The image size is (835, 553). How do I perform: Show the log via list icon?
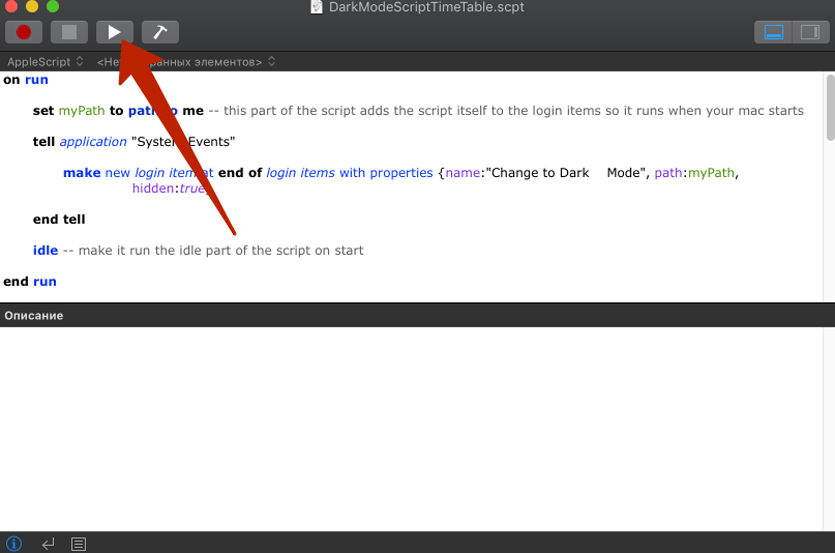click(78, 544)
